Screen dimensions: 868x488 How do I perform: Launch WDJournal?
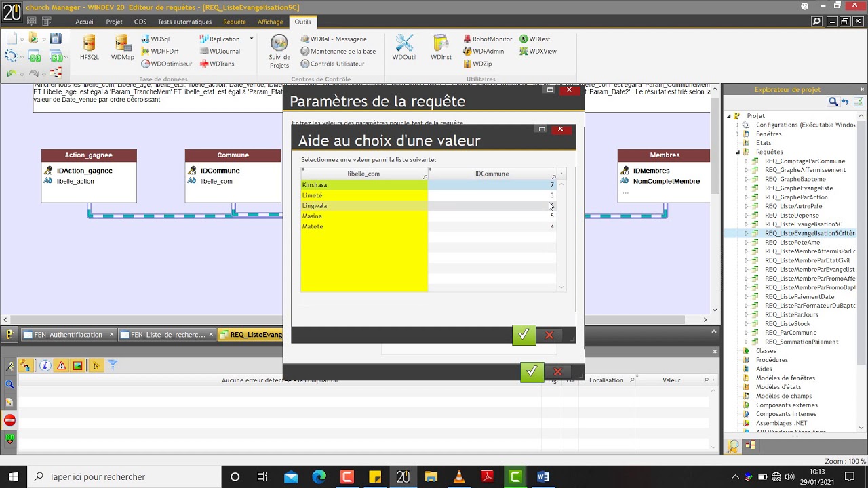(x=220, y=52)
